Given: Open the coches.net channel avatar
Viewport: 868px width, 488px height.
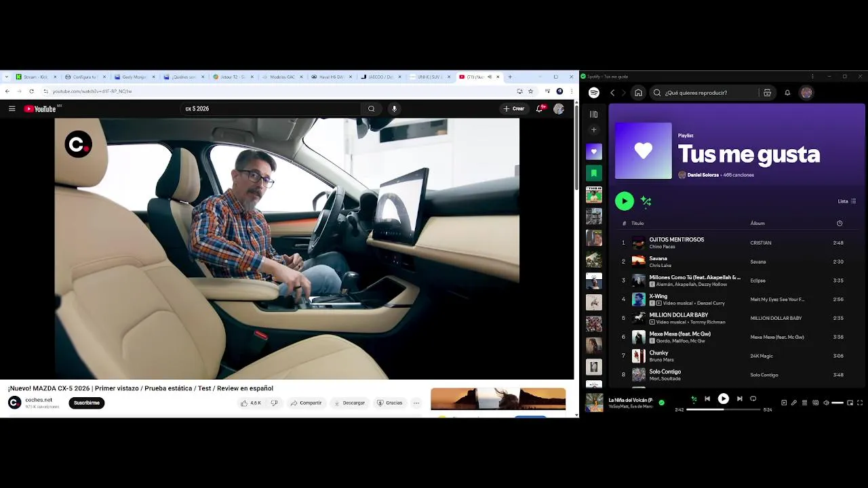Looking at the screenshot, I should pyautogui.click(x=14, y=403).
